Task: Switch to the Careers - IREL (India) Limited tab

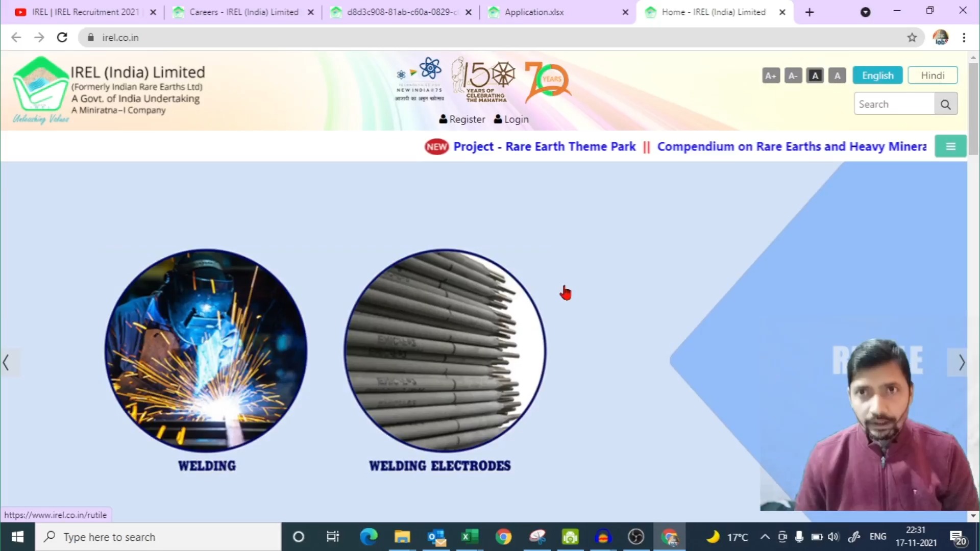Action: pos(243,12)
